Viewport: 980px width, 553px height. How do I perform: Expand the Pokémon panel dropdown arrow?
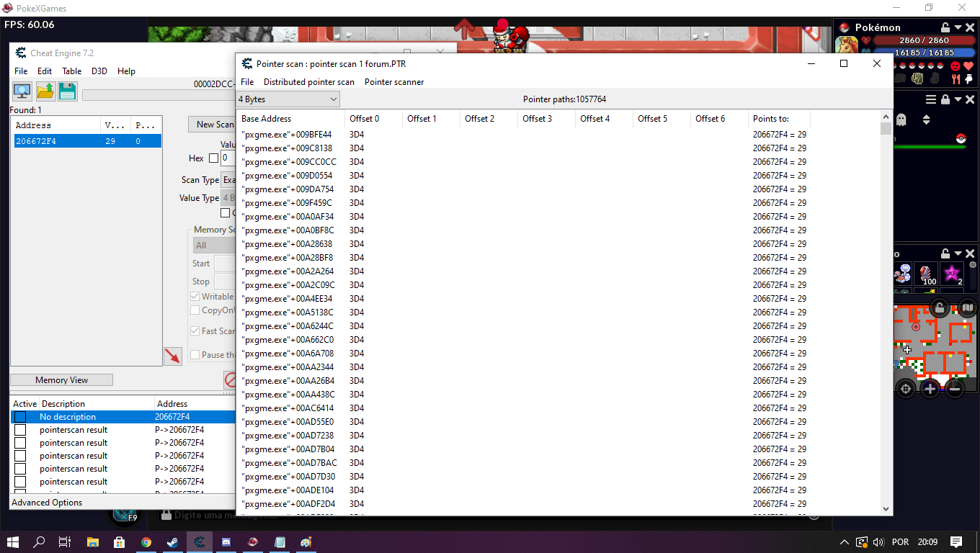(x=958, y=27)
